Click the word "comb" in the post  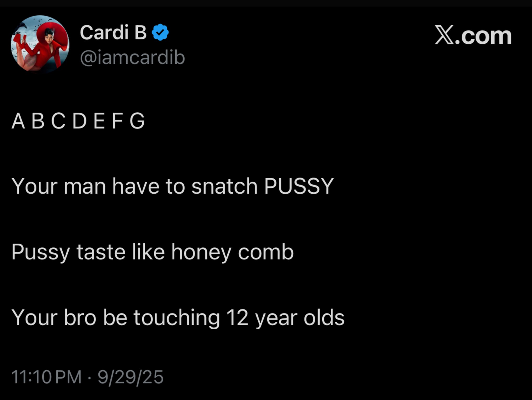(x=266, y=252)
